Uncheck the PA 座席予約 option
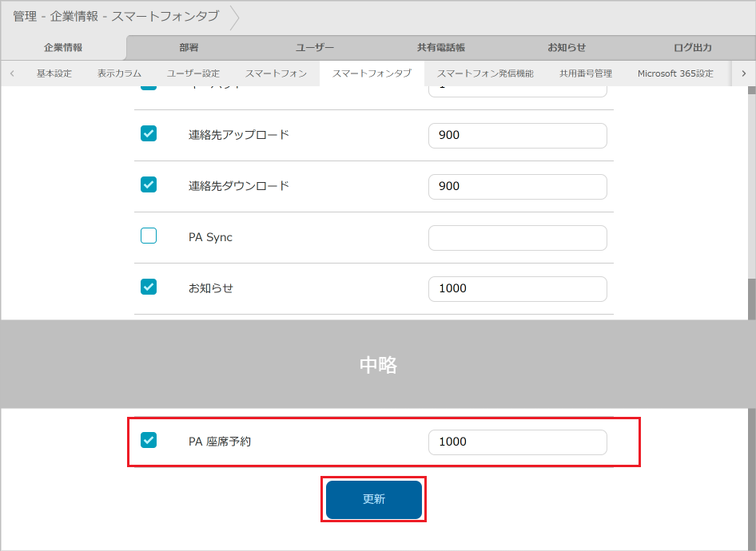 [x=148, y=440]
